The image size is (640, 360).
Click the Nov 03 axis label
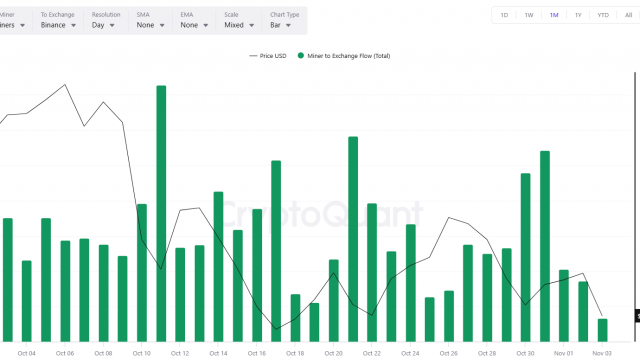[602, 353]
